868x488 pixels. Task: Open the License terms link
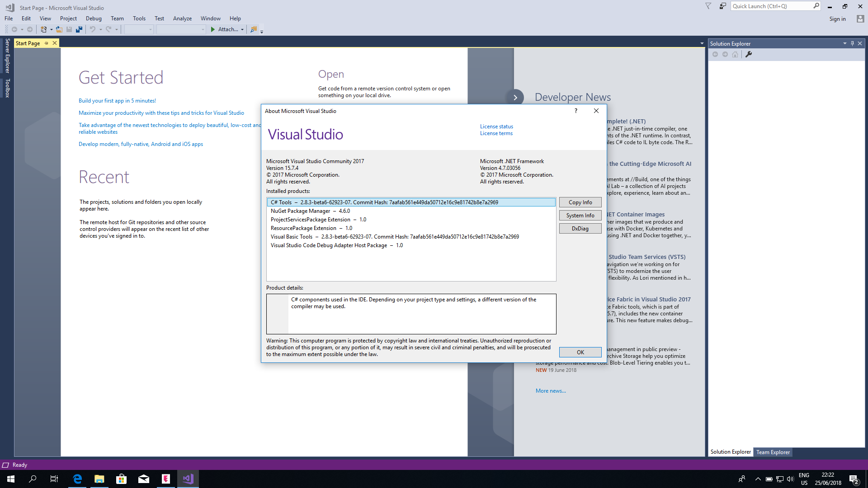pos(496,133)
